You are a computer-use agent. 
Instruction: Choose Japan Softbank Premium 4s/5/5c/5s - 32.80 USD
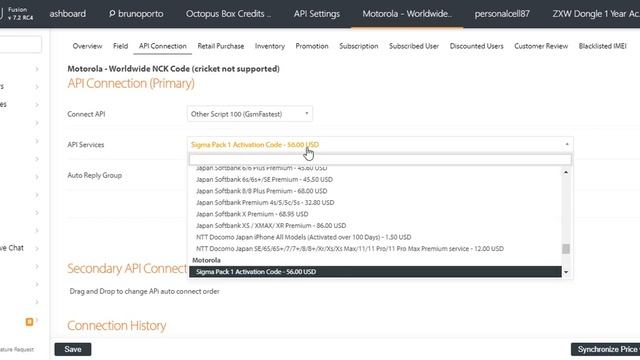(265, 202)
